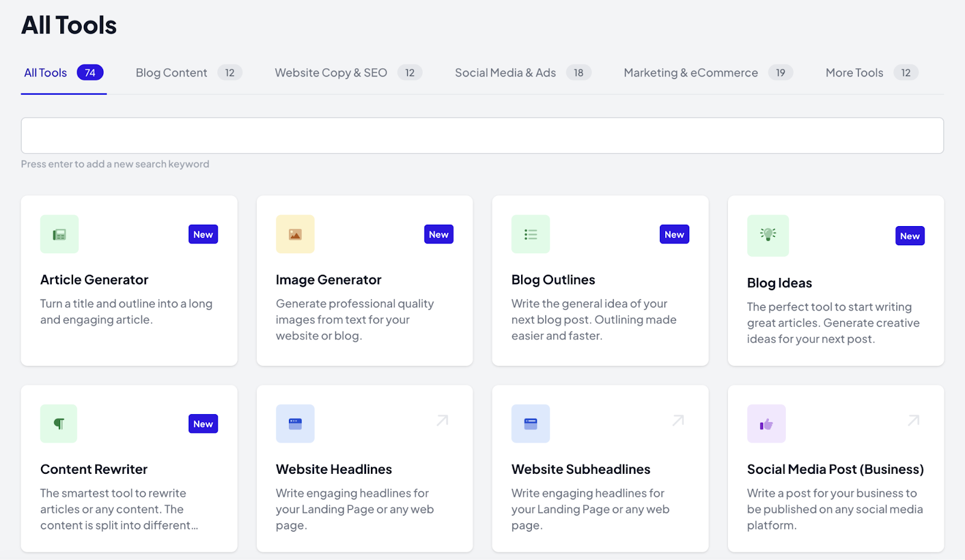Select the Content Rewriter pilcrow icon
The width and height of the screenshot is (965, 560).
pyautogui.click(x=59, y=423)
